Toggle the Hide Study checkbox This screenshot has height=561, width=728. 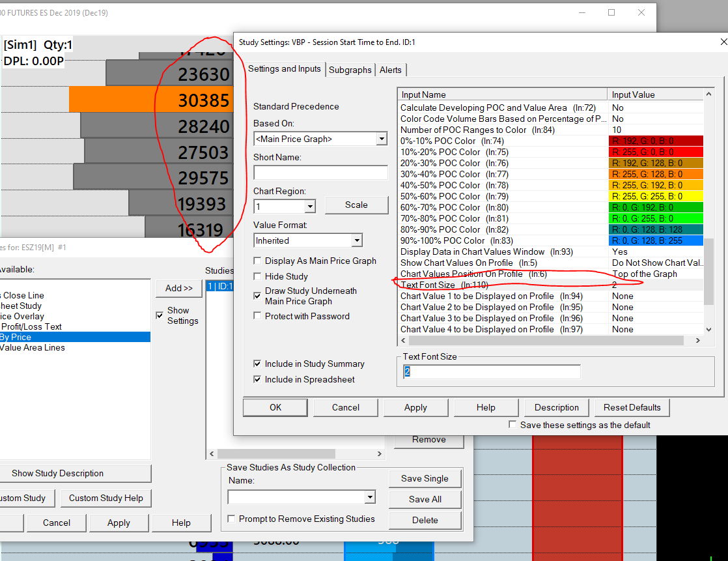259,276
